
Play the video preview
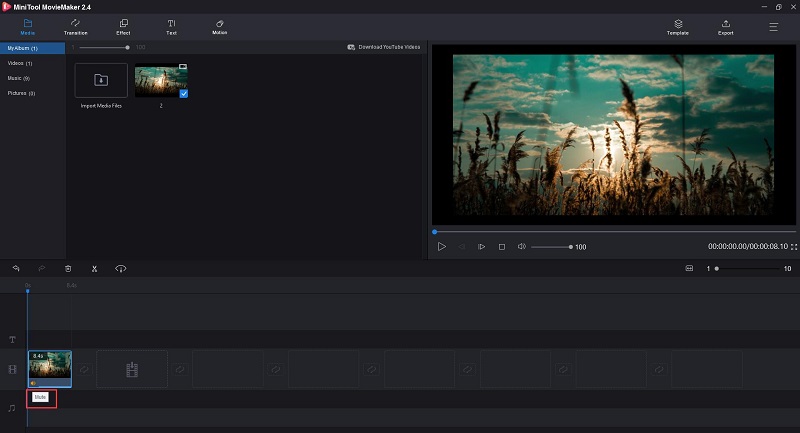[441, 246]
